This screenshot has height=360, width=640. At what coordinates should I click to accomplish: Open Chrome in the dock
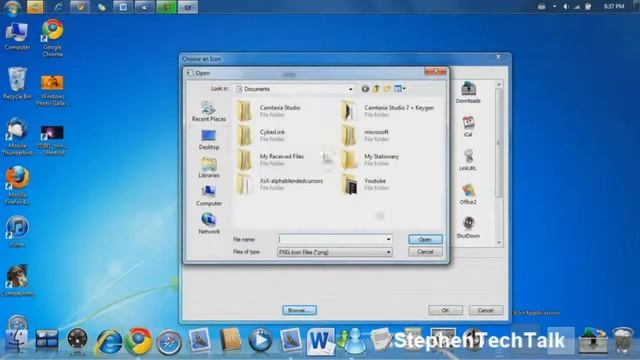(139, 341)
